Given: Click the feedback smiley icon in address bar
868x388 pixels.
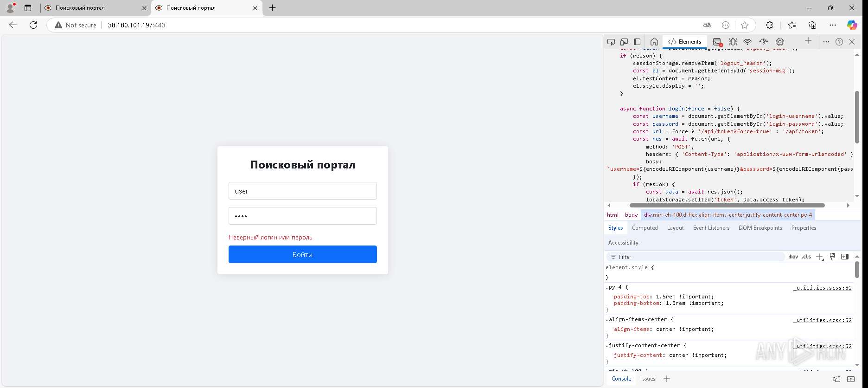Looking at the screenshot, I should click(x=726, y=25).
